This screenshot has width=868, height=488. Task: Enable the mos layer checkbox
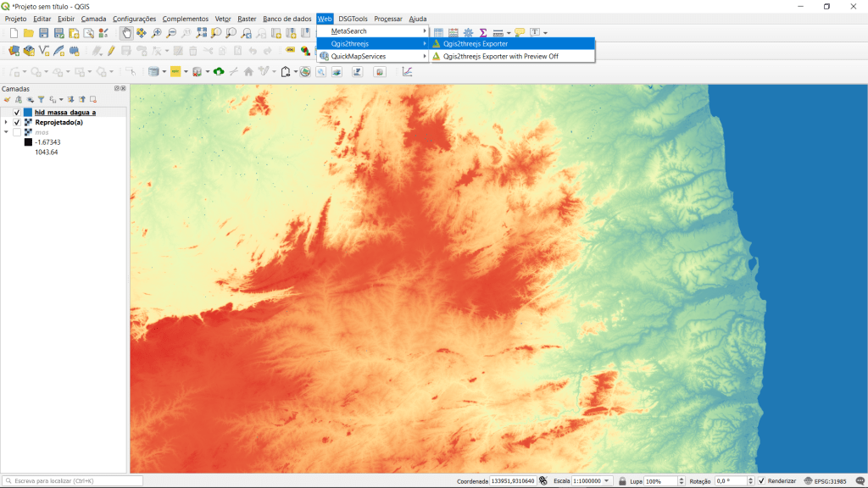point(17,132)
